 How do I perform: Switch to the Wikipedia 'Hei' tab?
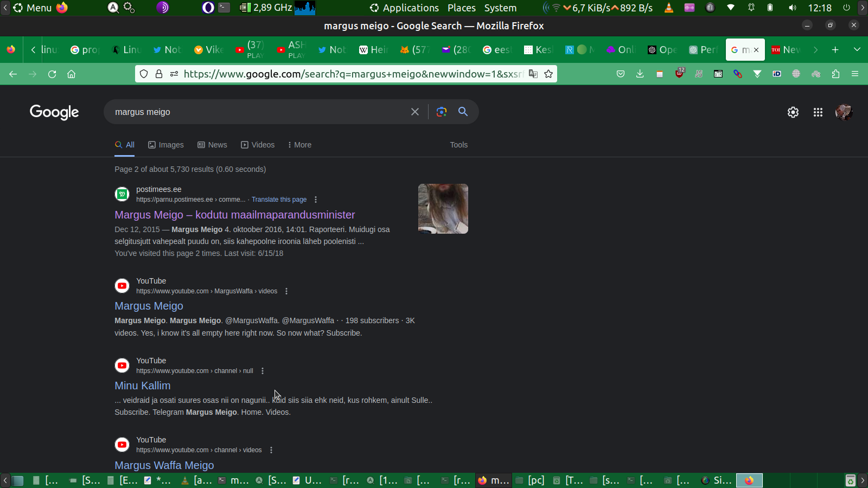click(x=374, y=50)
